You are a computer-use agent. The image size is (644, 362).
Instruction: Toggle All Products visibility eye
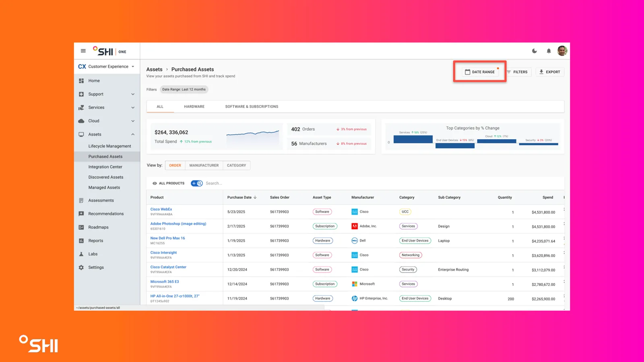[x=155, y=183]
